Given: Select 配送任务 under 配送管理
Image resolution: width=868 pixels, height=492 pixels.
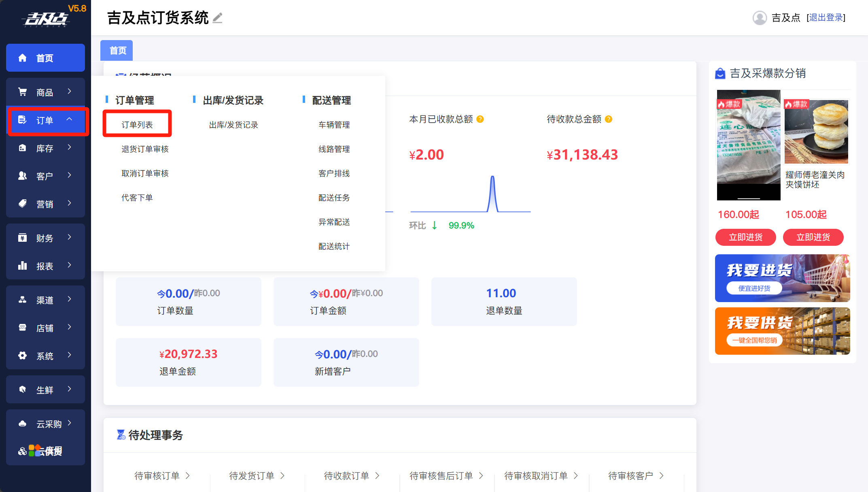Looking at the screenshot, I should [x=334, y=198].
